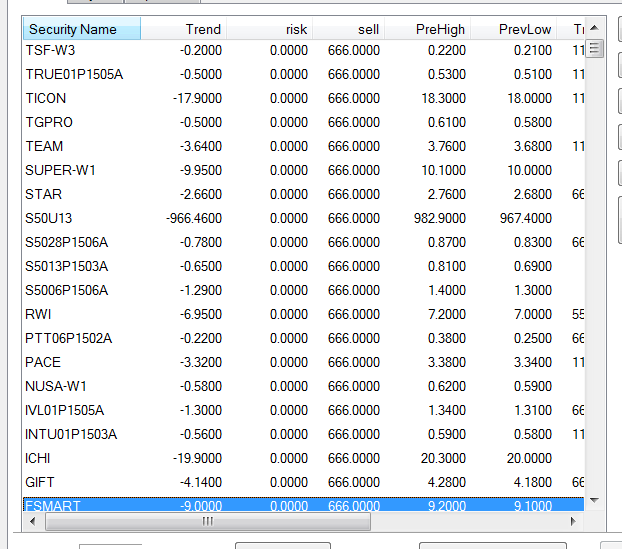This screenshot has height=549, width=622.
Task: Sort by PreHigh column header
Action: pyautogui.click(x=427, y=29)
